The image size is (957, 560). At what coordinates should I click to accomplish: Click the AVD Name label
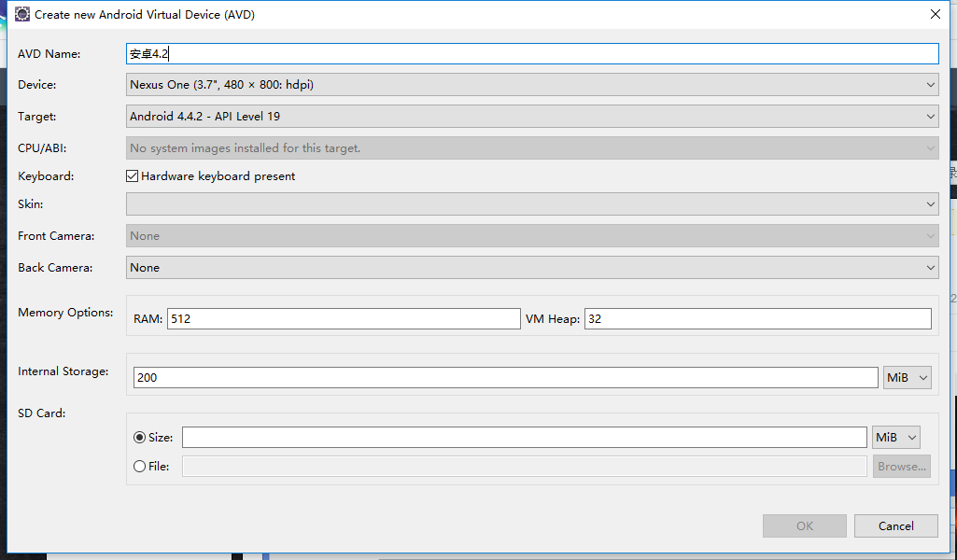coord(49,54)
